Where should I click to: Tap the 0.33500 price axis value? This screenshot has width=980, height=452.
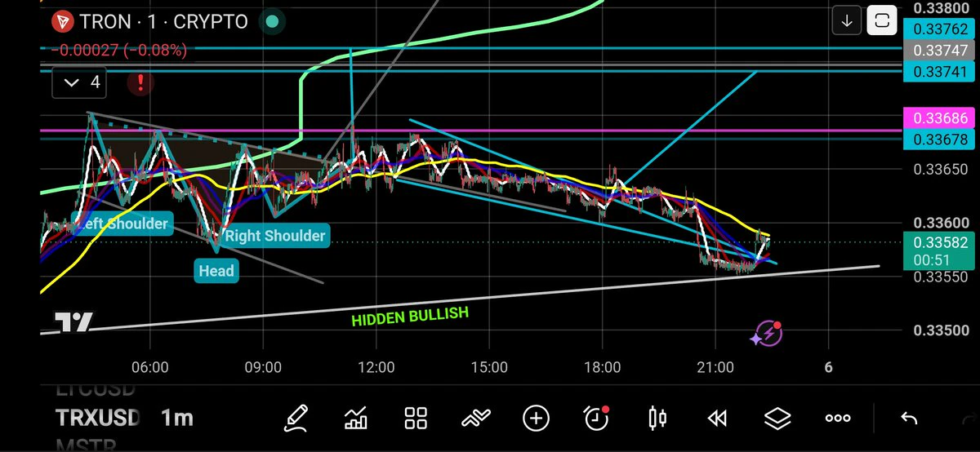(x=941, y=330)
